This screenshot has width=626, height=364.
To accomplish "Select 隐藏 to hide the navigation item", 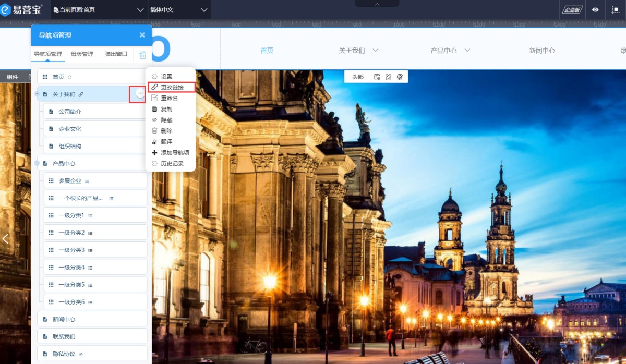I will pyautogui.click(x=166, y=120).
